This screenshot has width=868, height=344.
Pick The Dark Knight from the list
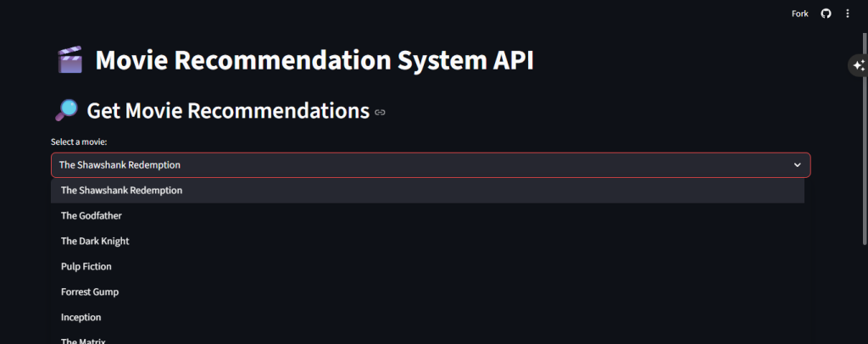(x=95, y=241)
